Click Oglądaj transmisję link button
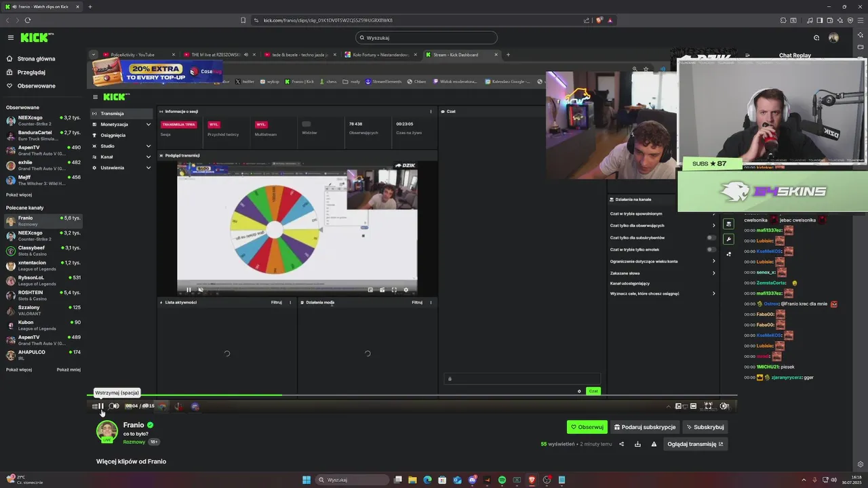This screenshot has height=488, width=868. pyautogui.click(x=695, y=445)
